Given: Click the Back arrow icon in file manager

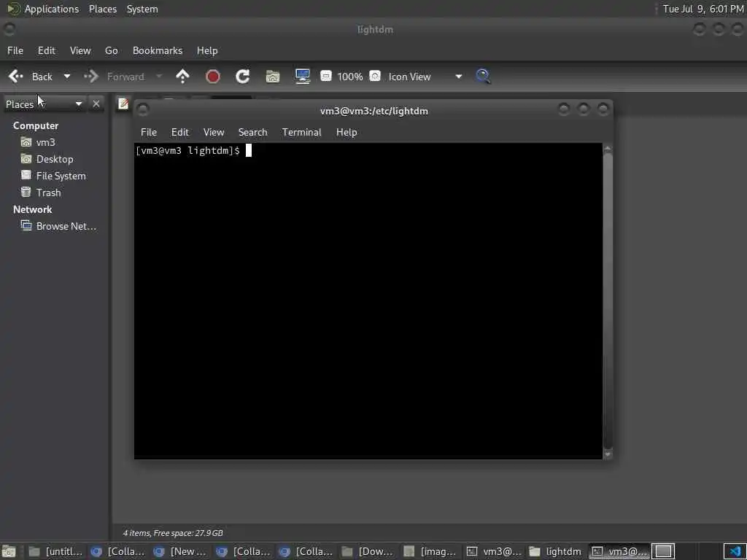Looking at the screenshot, I should (x=16, y=76).
